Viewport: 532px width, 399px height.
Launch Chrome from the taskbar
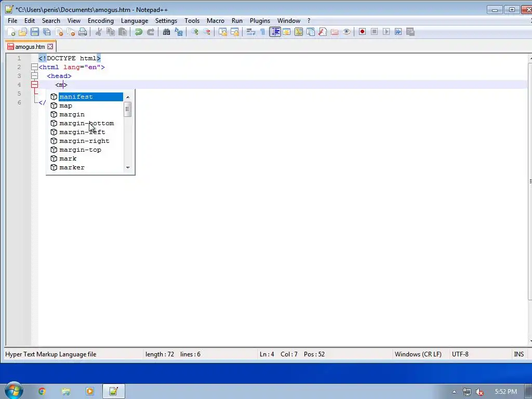click(42, 391)
